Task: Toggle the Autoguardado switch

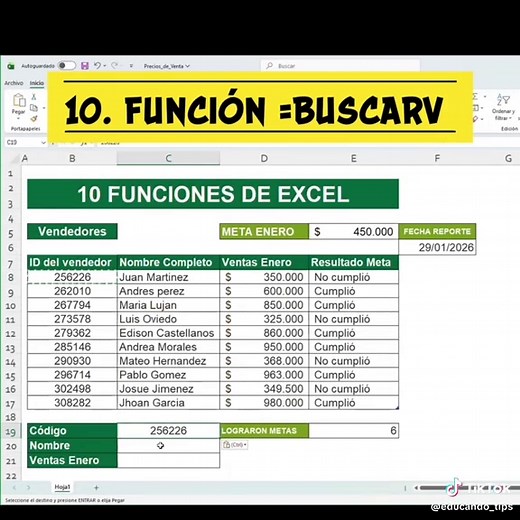Action: point(67,66)
